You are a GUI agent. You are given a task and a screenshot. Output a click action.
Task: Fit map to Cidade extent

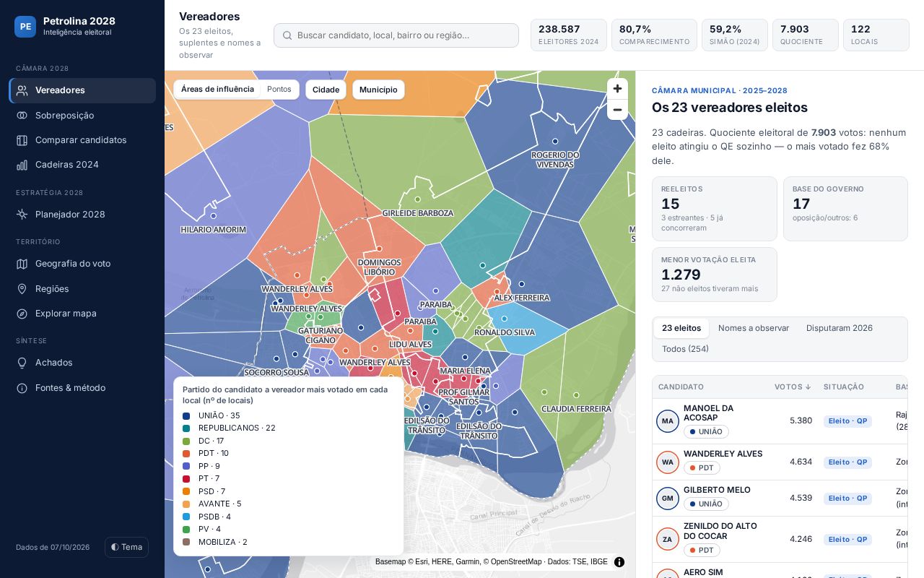point(326,90)
